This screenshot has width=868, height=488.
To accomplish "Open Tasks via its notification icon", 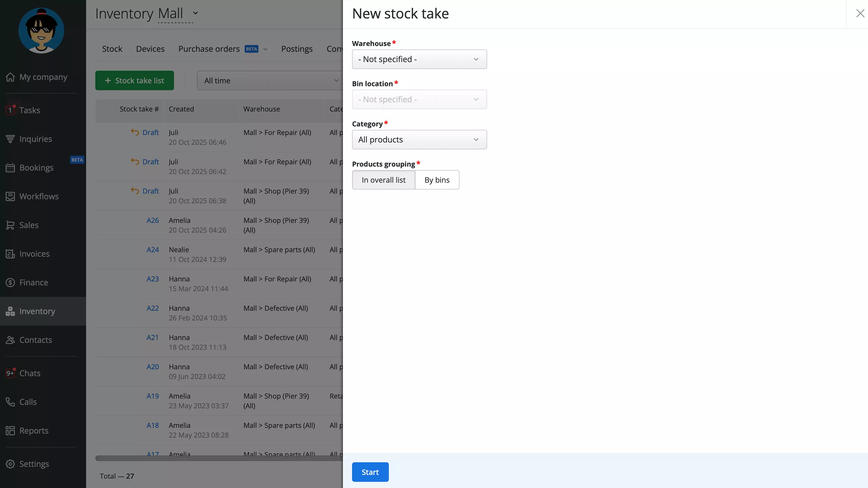I will (x=10, y=110).
